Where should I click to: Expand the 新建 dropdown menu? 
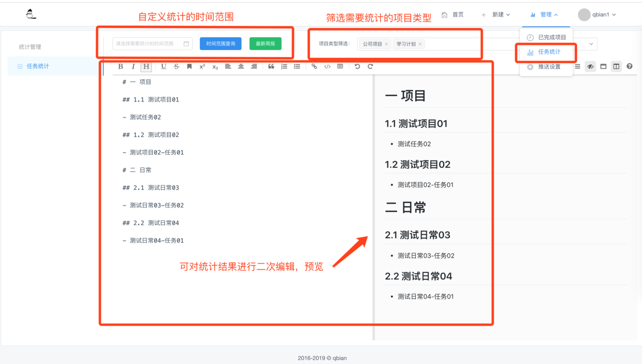pos(496,14)
